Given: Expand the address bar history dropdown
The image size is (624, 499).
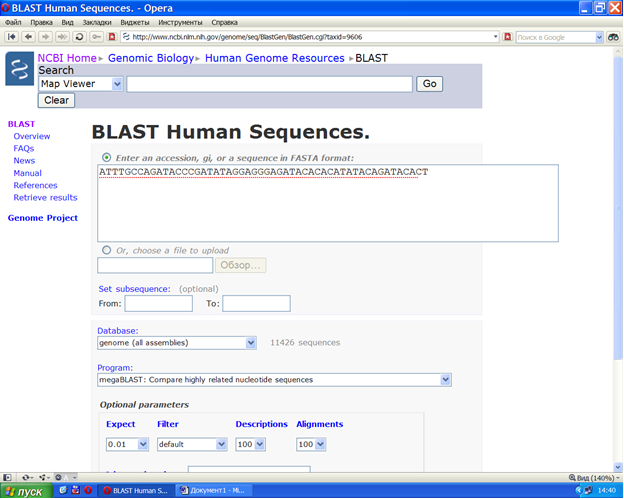Looking at the screenshot, I should (495, 37).
